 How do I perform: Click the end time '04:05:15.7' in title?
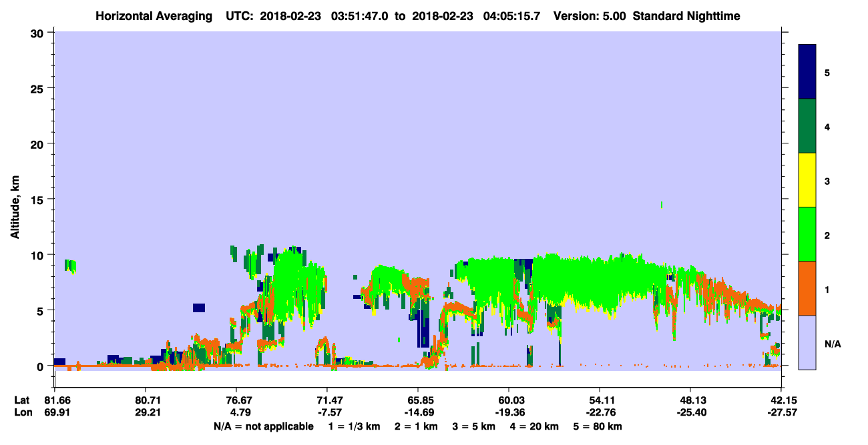[510, 15]
